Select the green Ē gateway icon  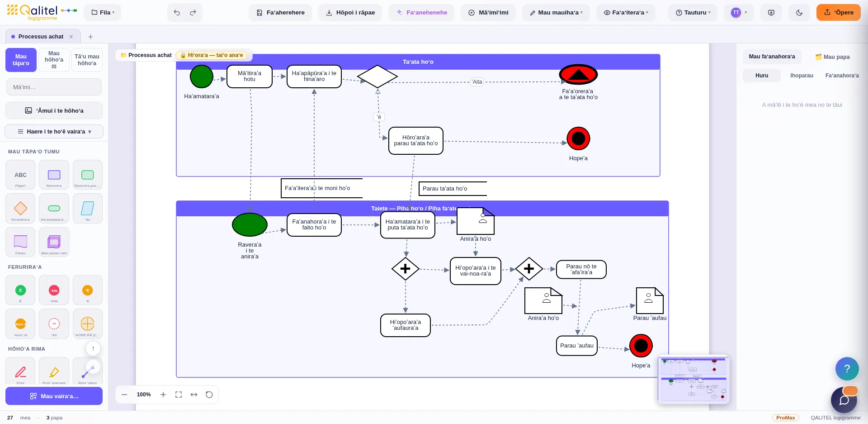(x=20, y=290)
